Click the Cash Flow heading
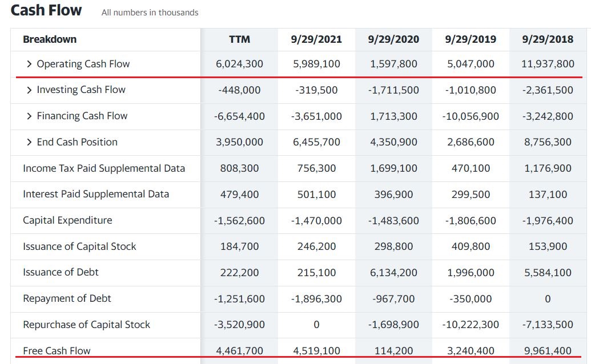 pos(46,10)
